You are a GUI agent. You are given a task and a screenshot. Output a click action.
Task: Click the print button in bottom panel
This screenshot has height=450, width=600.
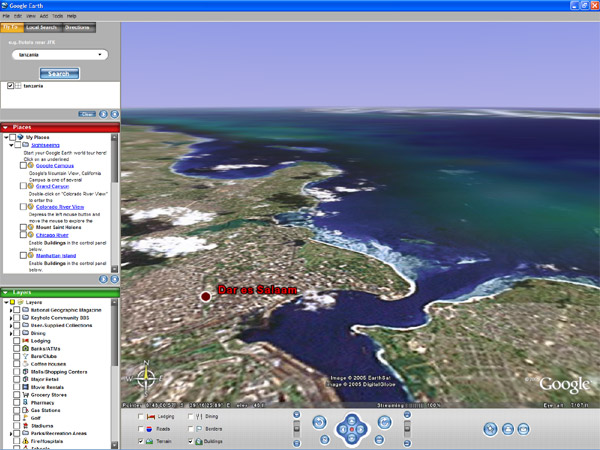pyautogui.click(x=508, y=429)
